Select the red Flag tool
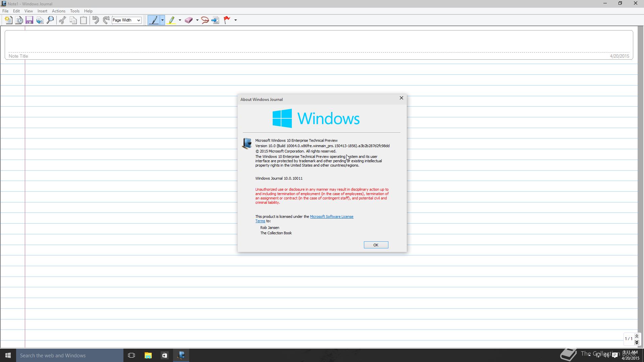Screen dimensions: 644x362 pyautogui.click(x=227, y=20)
